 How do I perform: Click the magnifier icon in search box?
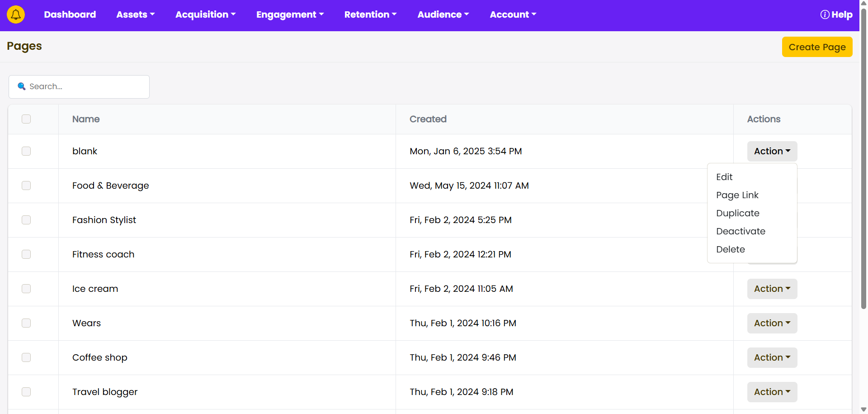(21, 86)
